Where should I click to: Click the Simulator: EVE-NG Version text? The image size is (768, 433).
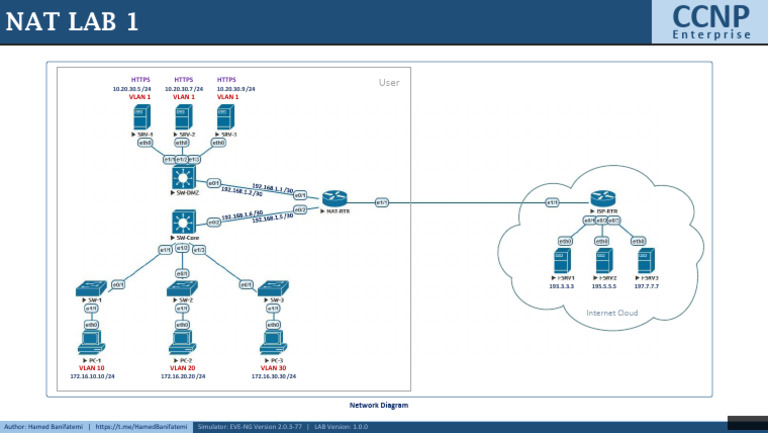pyautogui.click(x=250, y=427)
